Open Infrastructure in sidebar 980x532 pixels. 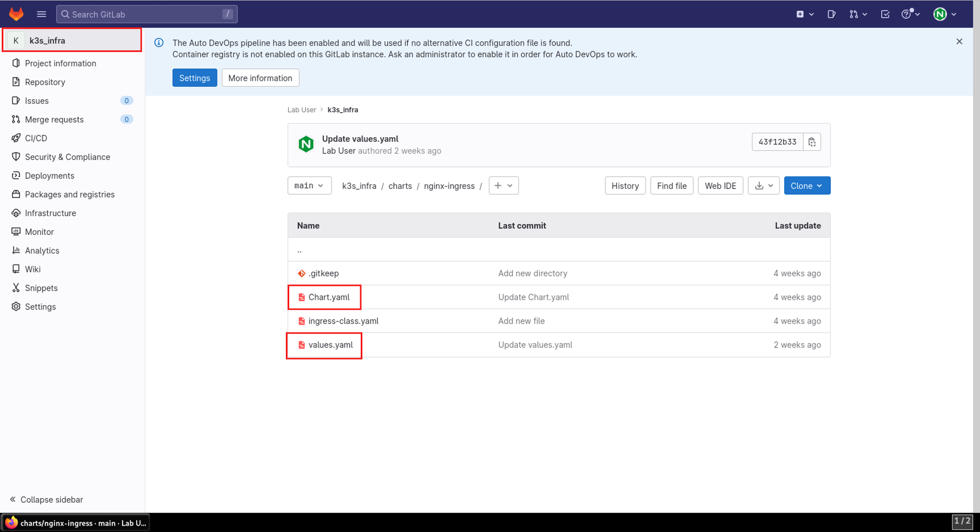[50, 213]
